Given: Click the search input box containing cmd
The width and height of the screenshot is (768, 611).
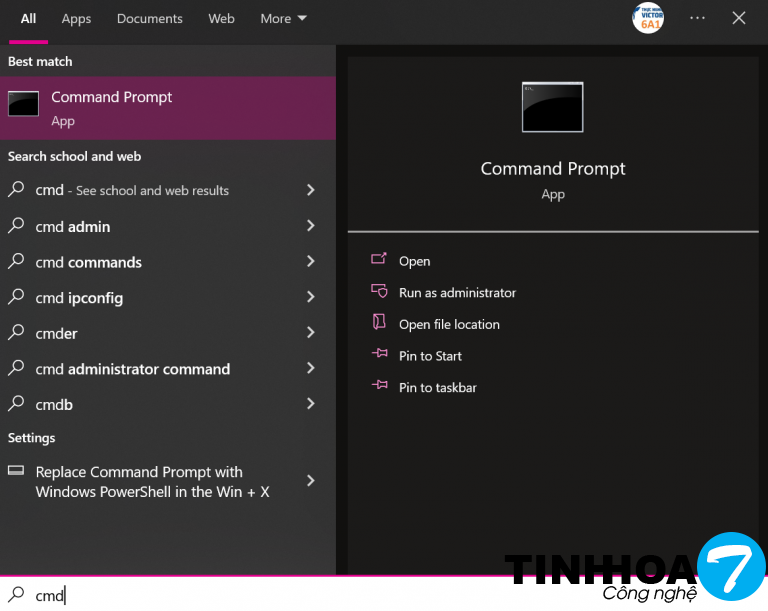Looking at the screenshot, I should [x=250, y=595].
